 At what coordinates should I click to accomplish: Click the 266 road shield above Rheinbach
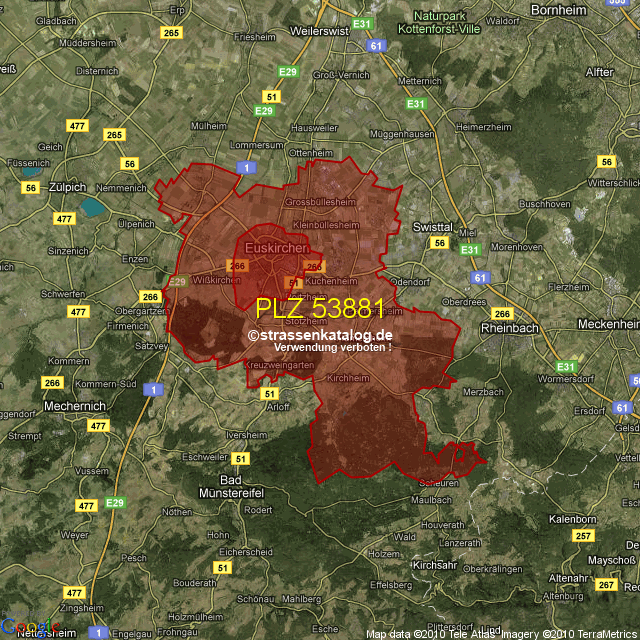(502, 314)
